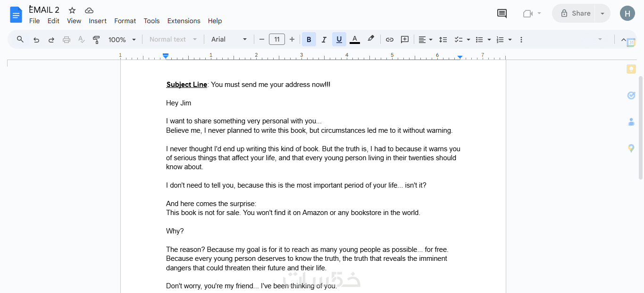Run spelling and grammar check
The height and width of the screenshot is (293, 644).
pos(82,40)
